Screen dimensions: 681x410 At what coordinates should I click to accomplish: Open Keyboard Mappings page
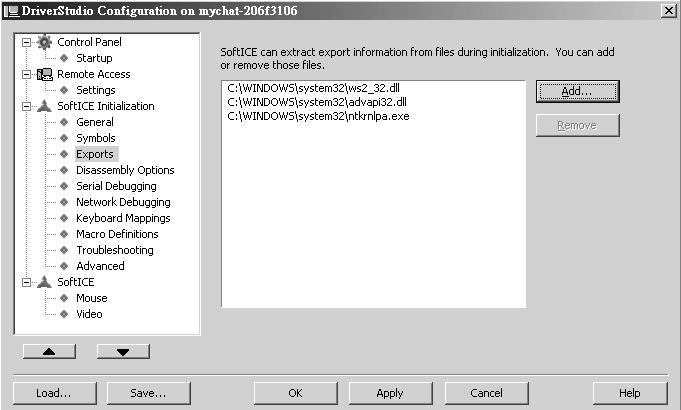tap(123, 218)
